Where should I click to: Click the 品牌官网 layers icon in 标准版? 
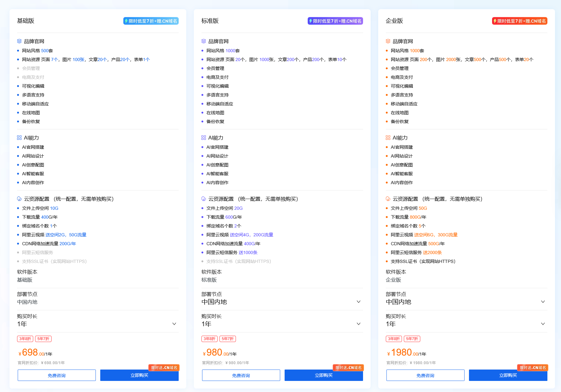(204, 41)
